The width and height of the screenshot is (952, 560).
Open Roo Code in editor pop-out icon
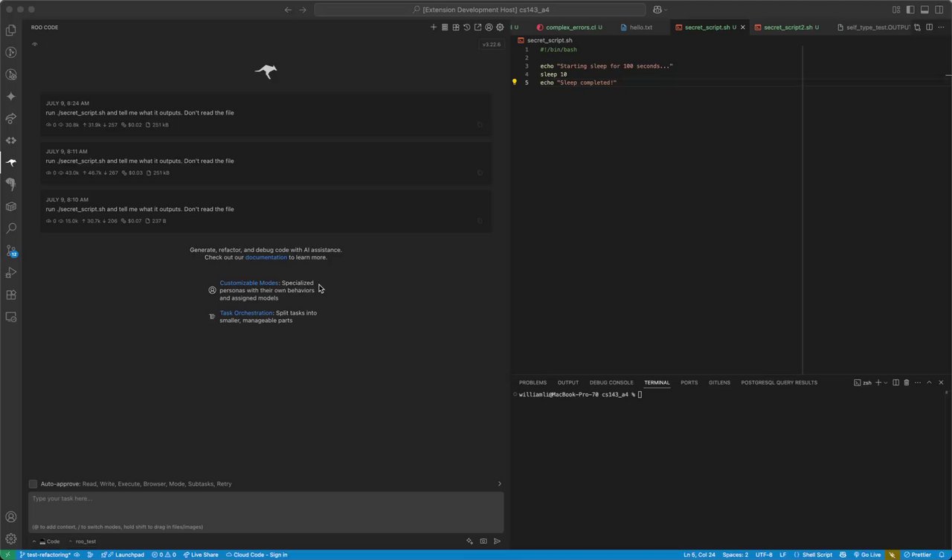pyautogui.click(x=478, y=28)
